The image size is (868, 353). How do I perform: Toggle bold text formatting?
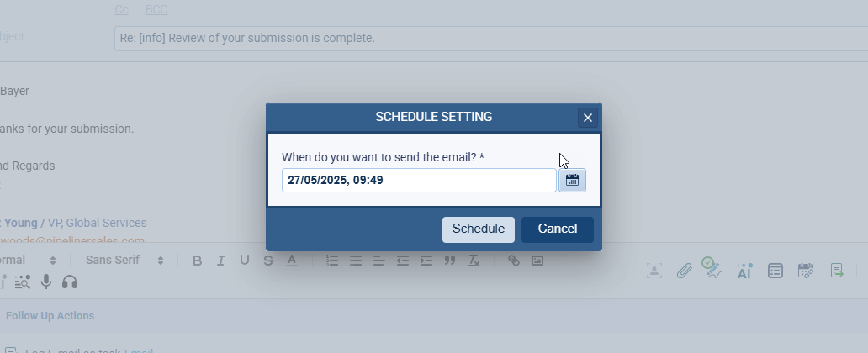198,261
